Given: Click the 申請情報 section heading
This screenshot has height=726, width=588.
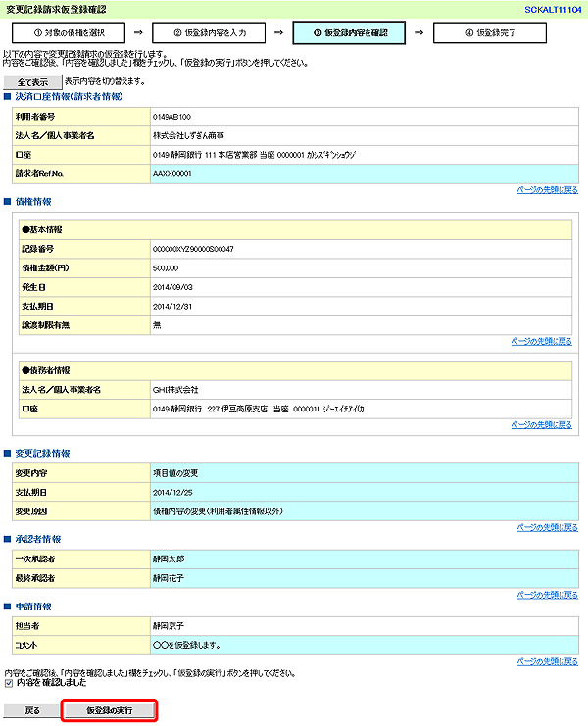Looking at the screenshot, I should tap(33, 606).
